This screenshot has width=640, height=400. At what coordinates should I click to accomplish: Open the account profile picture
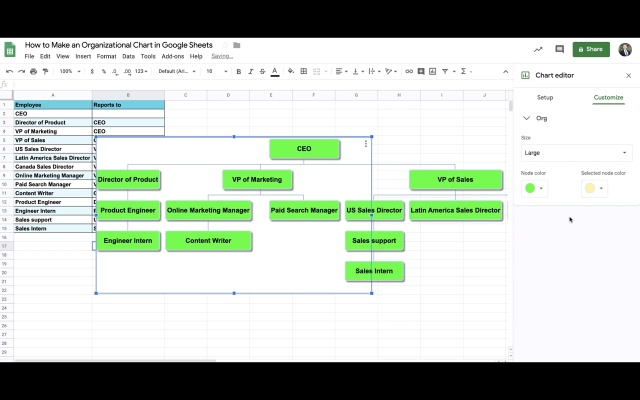pos(625,49)
